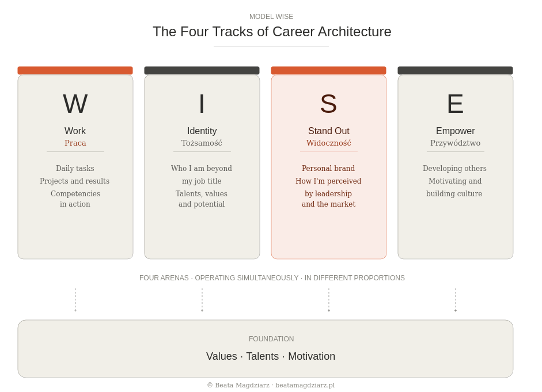542x392 pixels.
Task: Click the dotted arrow below Work card
Action: point(75,300)
